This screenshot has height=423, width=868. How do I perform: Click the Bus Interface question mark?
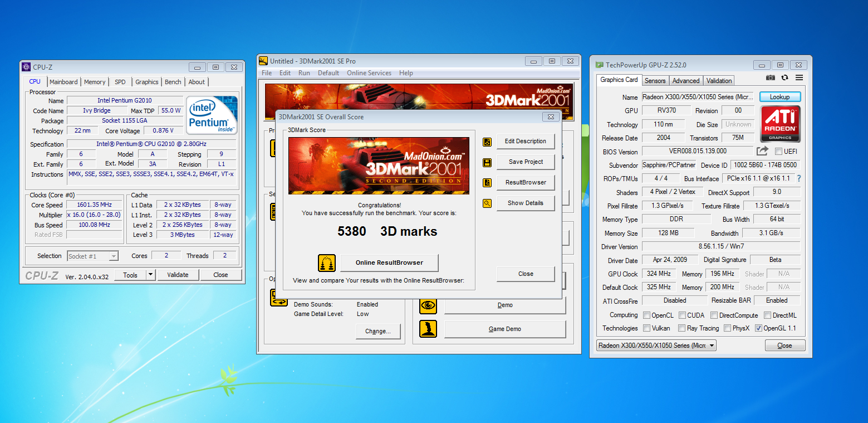[798, 178]
